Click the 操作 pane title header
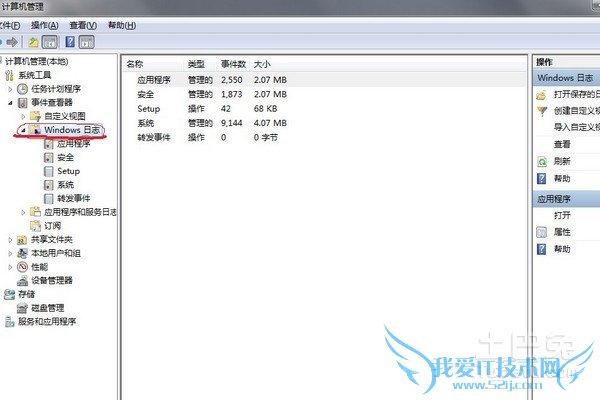Viewport: 600px width, 400px height. (567, 62)
